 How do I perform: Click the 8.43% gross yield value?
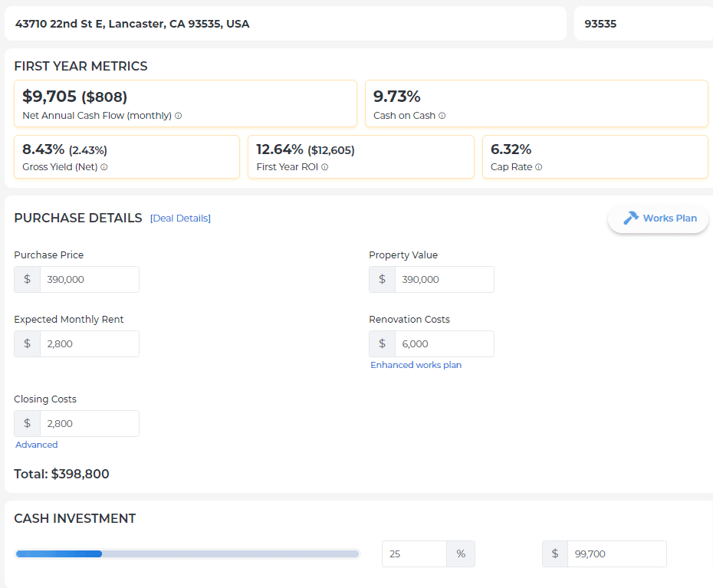[43, 149]
